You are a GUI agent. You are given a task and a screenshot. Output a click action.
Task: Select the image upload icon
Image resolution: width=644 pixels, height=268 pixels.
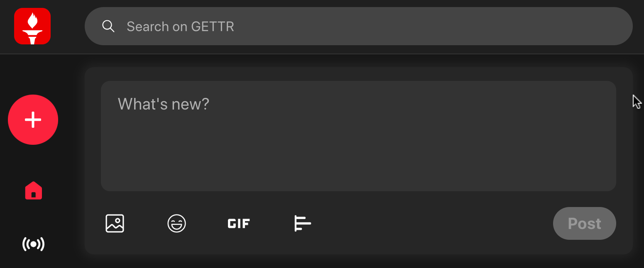pos(115,223)
